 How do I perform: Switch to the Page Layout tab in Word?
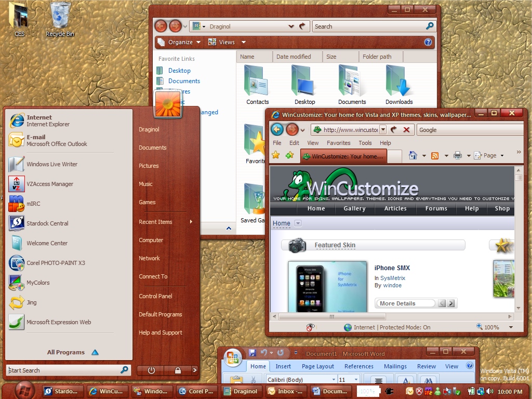(x=317, y=366)
